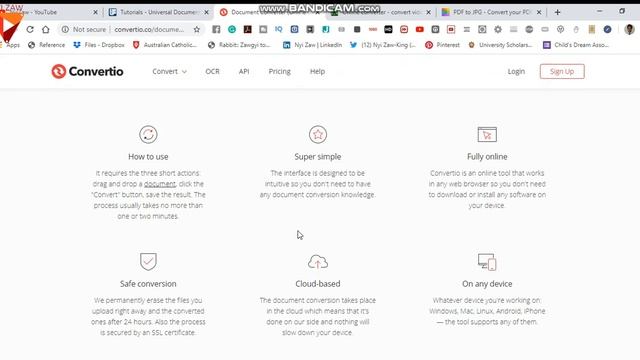Open the Child's Dream Association bookmark
Viewport: 640px width, 360px height.
tap(576, 45)
